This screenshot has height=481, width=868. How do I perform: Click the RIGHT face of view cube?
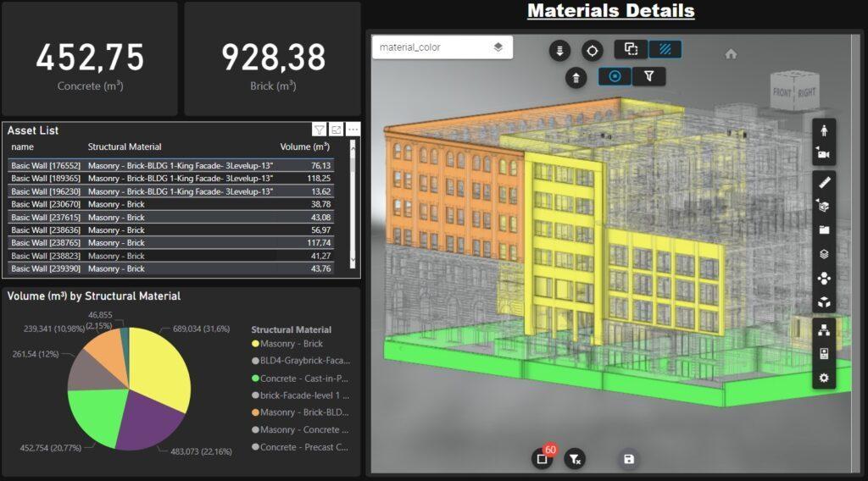click(807, 92)
